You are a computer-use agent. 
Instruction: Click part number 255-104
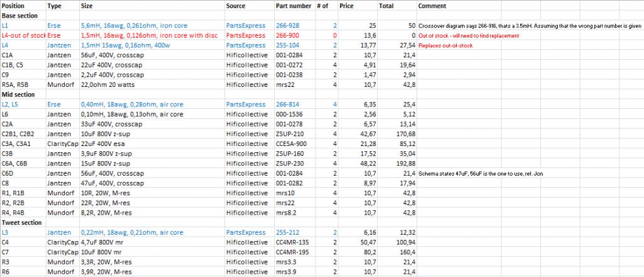click(294, 45)
